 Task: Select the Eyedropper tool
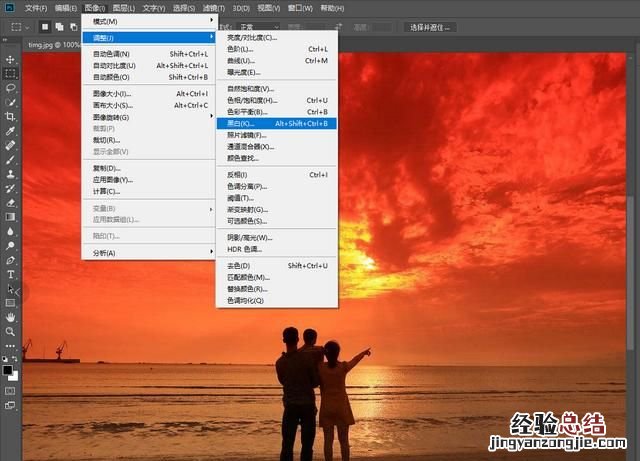[x=11, y=131]
